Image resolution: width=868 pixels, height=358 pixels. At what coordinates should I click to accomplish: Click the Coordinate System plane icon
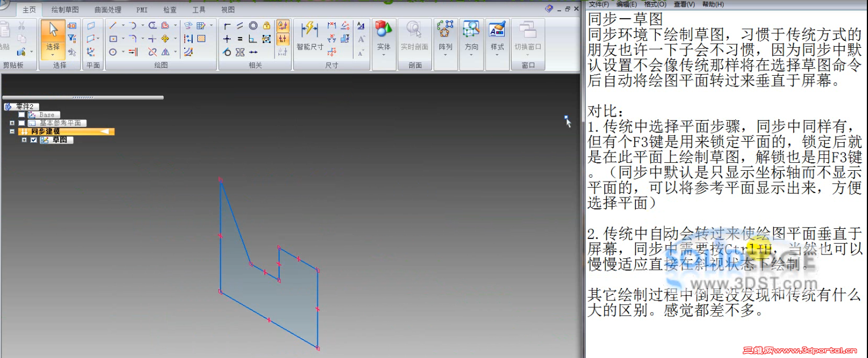coord(91,52)
